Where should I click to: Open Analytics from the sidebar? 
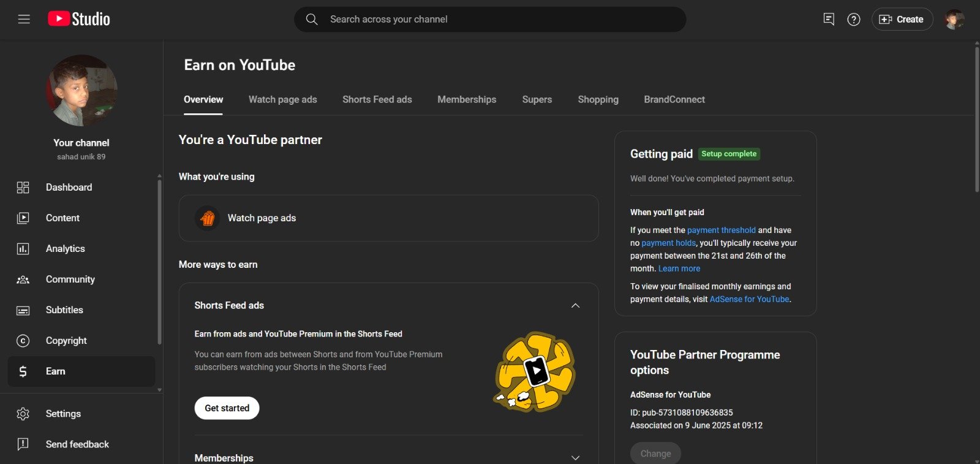[81, 248]
